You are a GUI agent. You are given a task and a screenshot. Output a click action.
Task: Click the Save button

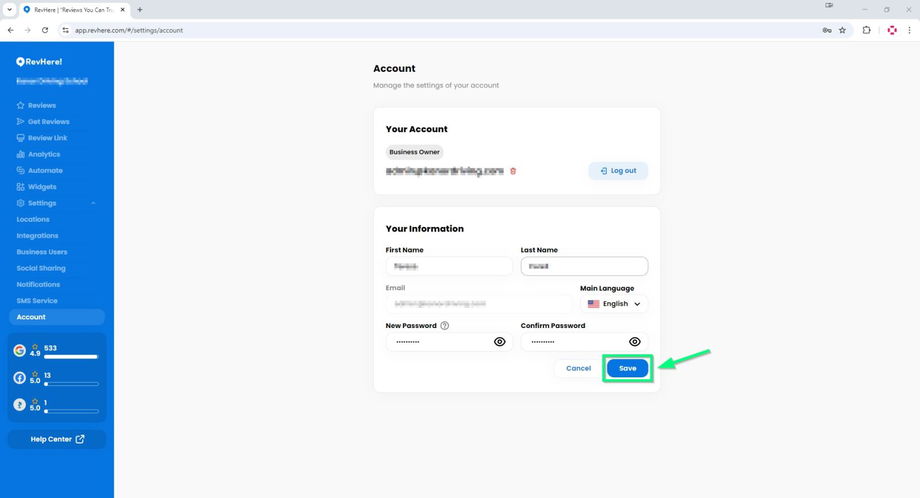tap(627, 368)
